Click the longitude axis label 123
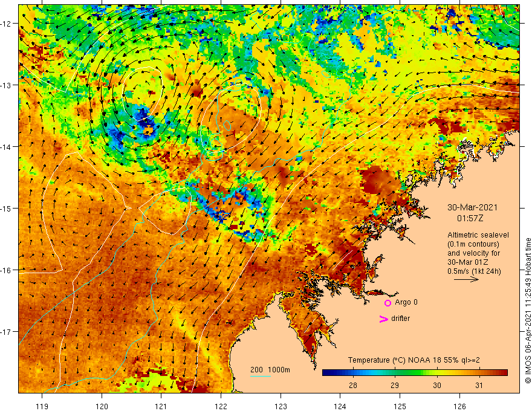 point(281,406)
